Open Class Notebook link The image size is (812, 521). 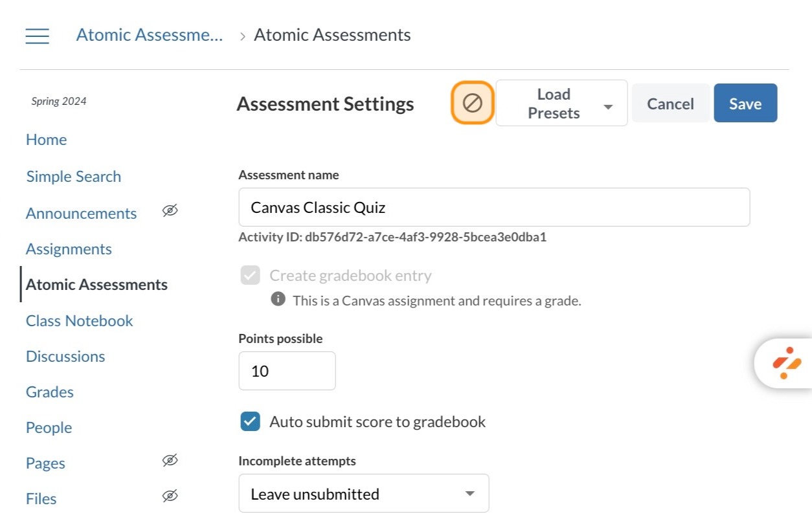(79, 321)
